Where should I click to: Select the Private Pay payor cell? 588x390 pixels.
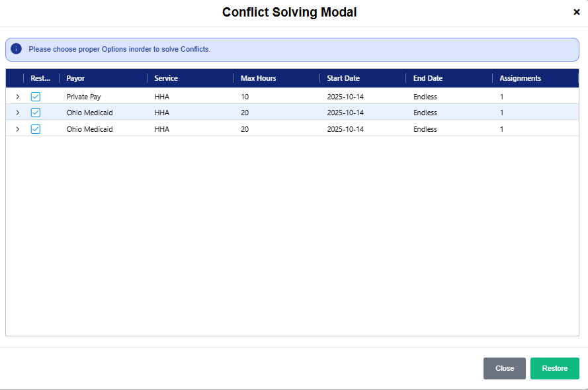coord(83,97)
